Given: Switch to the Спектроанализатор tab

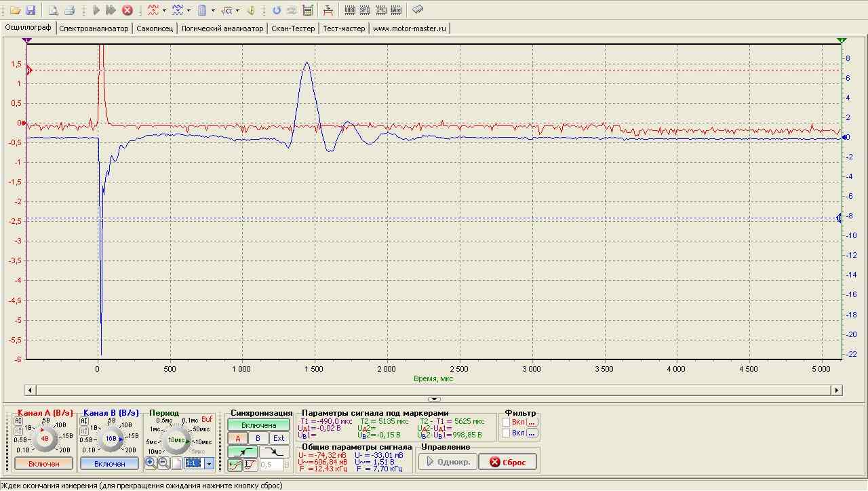Looking at the screenshot, I should pyautogui.click(x=94, y=28).
